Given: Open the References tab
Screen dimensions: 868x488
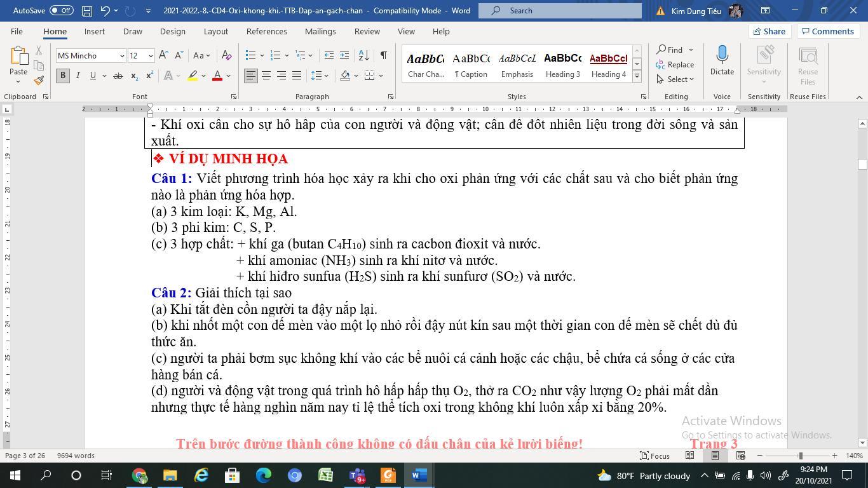Looking at the screenshot, I should click(x=266, y=31).
